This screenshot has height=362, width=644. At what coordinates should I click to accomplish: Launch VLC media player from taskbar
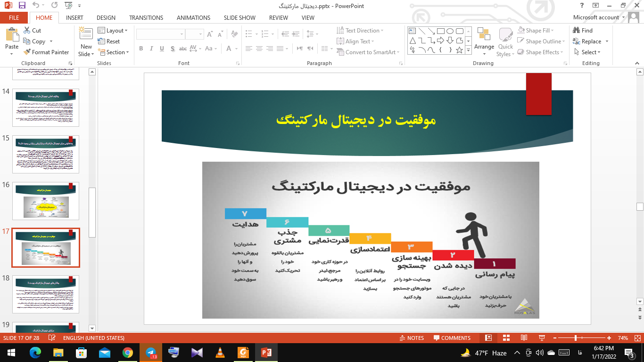click(220, 353)
